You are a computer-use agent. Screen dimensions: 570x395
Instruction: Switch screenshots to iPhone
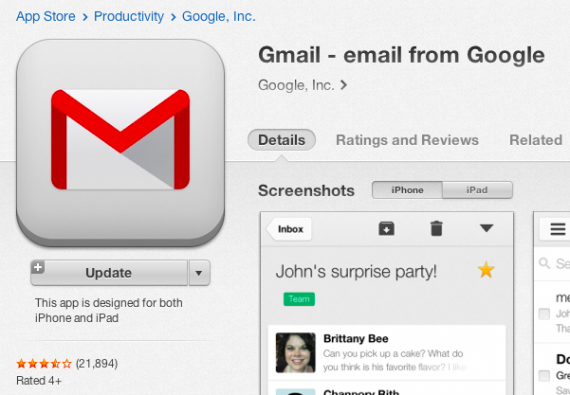click(407, 190)
